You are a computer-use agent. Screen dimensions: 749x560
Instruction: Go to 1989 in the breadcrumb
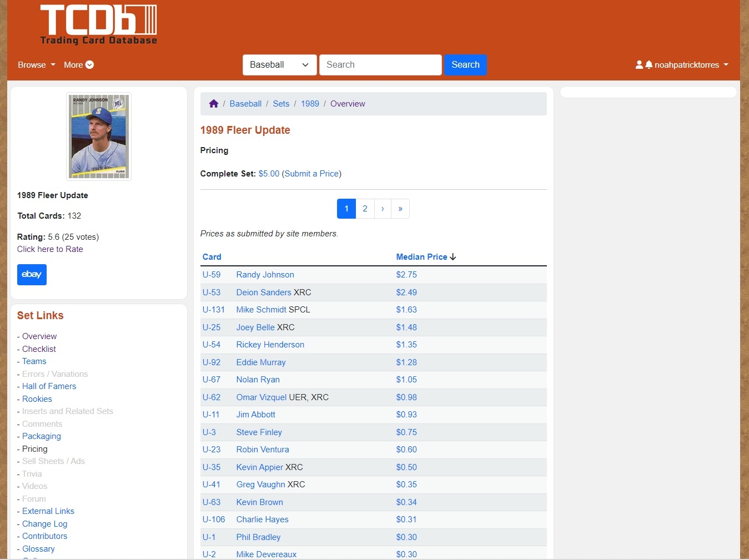point(310,104)
